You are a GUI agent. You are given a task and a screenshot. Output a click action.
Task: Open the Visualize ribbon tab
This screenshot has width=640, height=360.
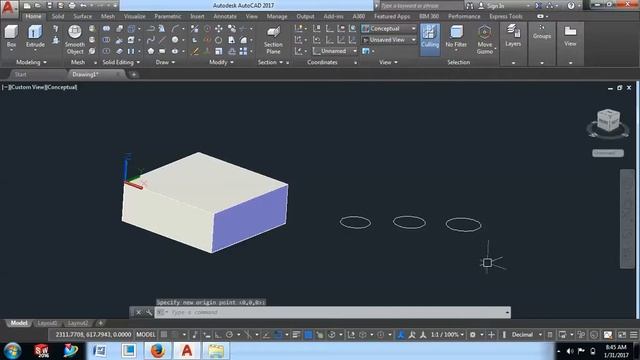point(135,16)
